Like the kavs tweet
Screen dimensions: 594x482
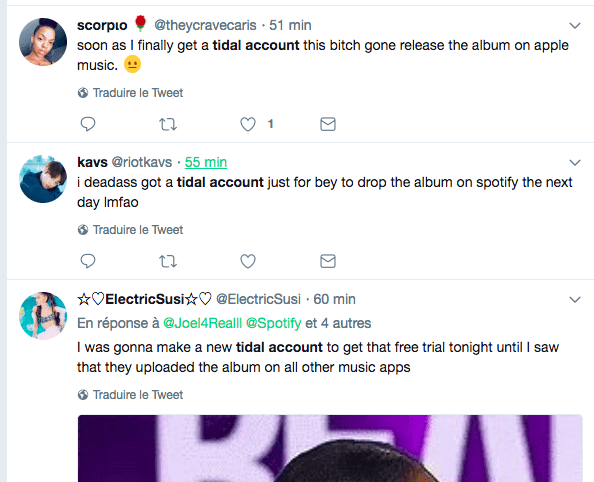248,261
